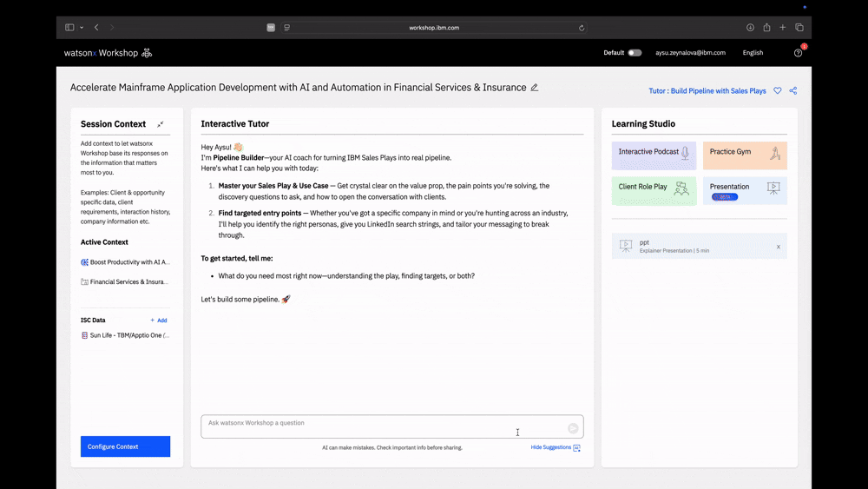The height and width of the screenshot is (489, 868).
Task: Go forward to the next page
Action: [x=112, y=27]
